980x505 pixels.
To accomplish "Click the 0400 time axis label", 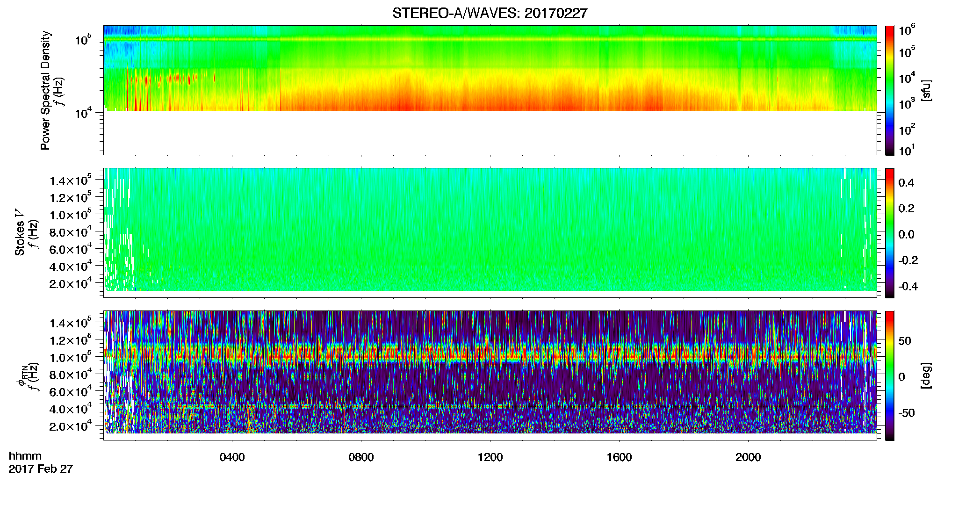I will 232,457.
